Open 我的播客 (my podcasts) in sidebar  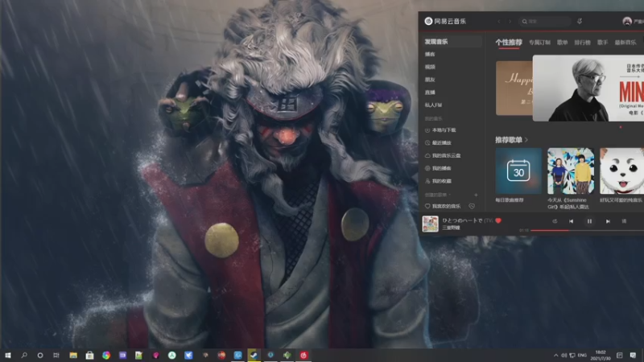tap(441, 168)
